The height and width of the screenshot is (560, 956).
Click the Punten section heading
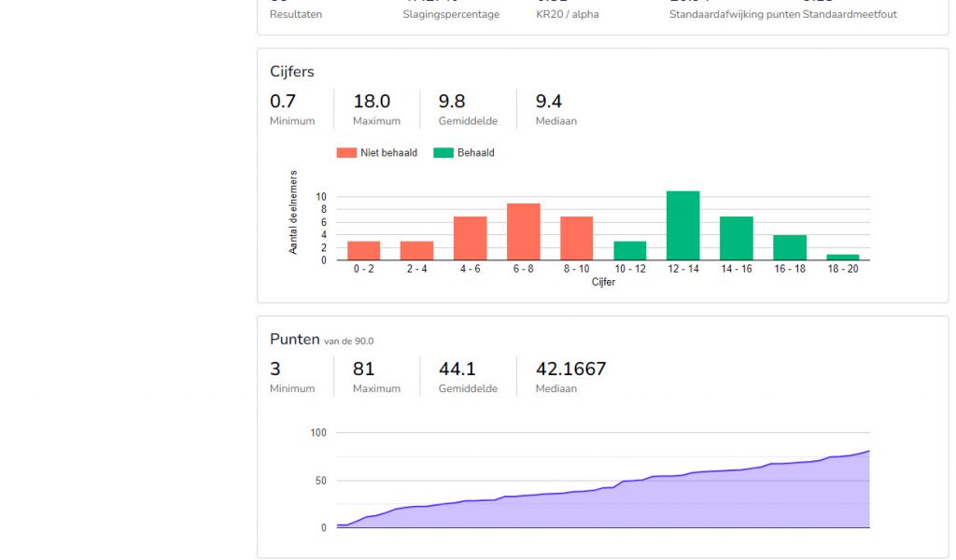pyautogui.click(x=294, y=340)
